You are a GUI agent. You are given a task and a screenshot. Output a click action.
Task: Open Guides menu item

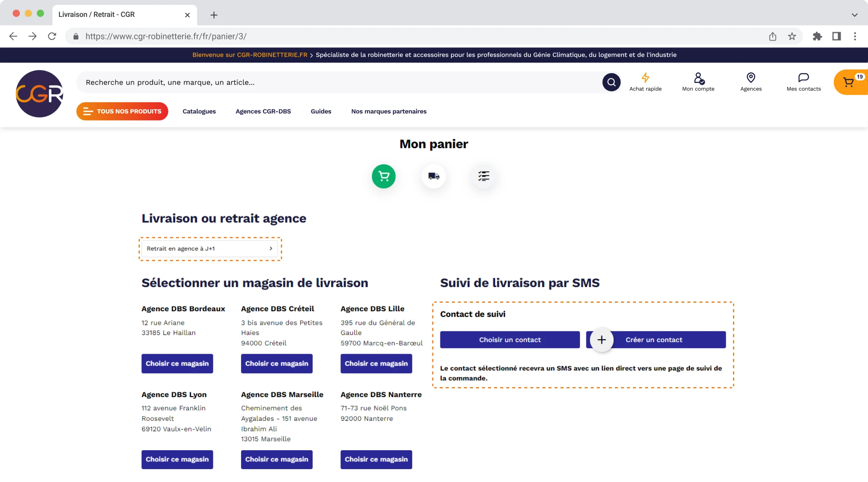[x=321, y=111]
